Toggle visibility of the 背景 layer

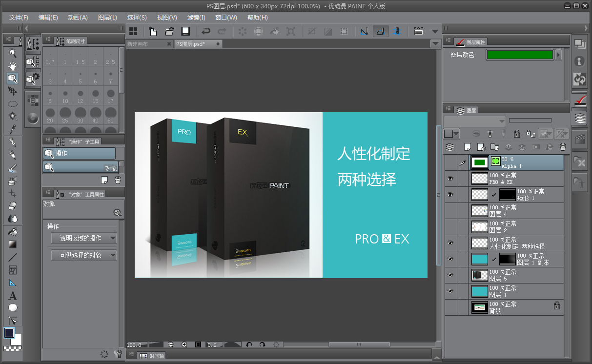click(x=450, y=306)
